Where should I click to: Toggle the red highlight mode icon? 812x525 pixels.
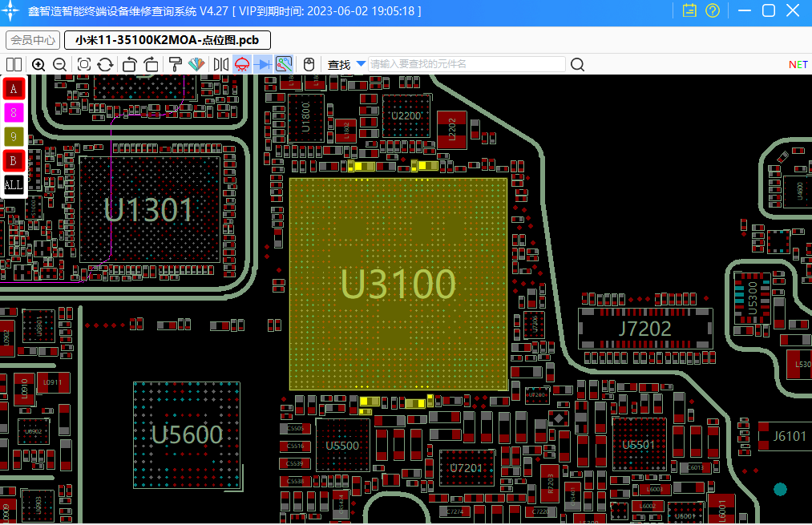pos(241,65)
